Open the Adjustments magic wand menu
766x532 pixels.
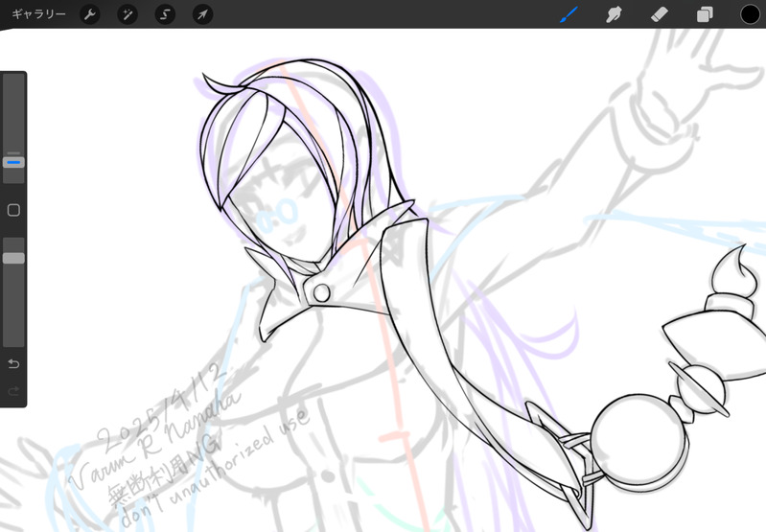127,14
